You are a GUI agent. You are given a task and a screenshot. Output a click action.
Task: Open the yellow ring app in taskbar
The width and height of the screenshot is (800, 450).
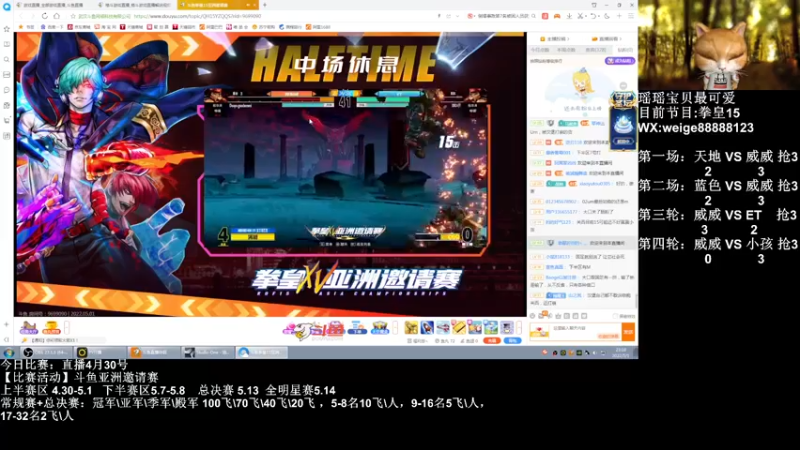pyautogui.click(x=99, y=353)
